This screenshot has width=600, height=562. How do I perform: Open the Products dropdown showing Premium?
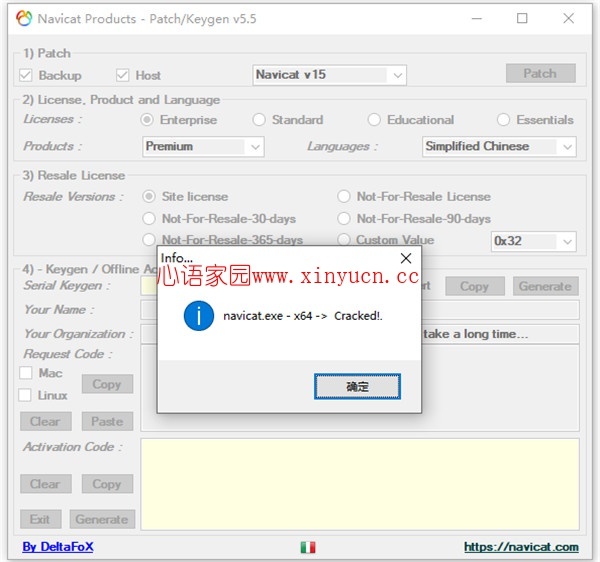click(203, 147)
